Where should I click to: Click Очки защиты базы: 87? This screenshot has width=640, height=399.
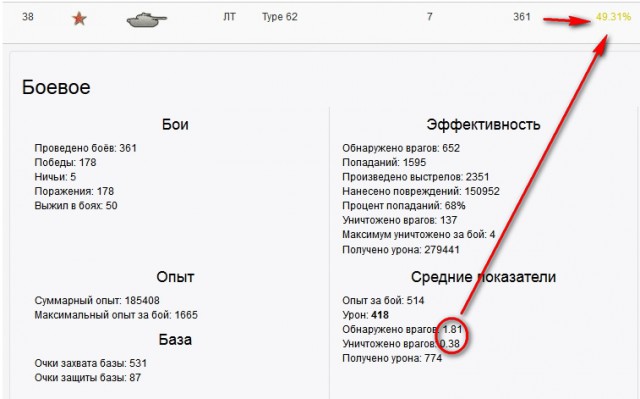point(87,377)
